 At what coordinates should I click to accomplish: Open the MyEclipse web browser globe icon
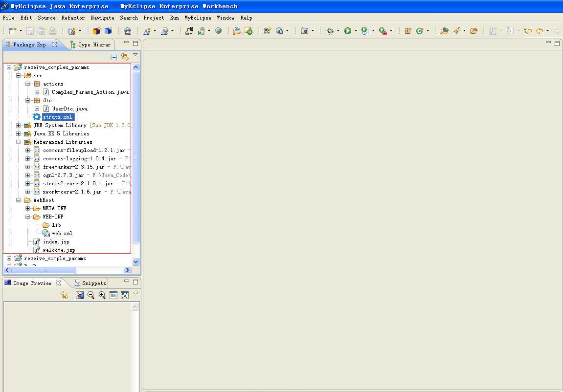click(x=218, y=31)
